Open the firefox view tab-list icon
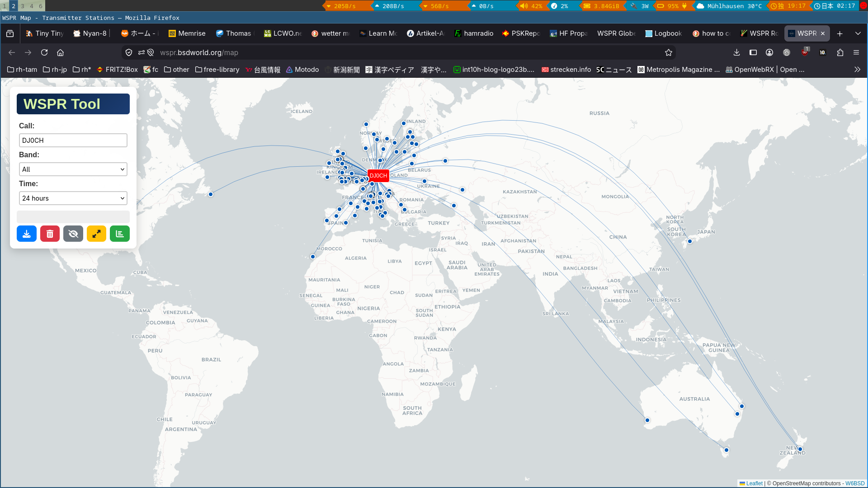 10,33
